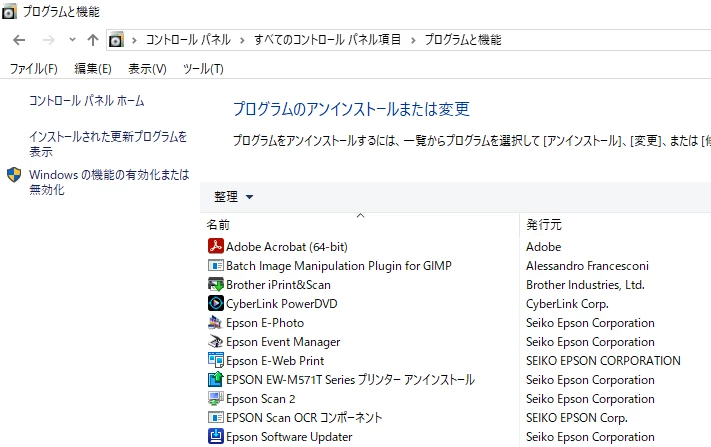The width and height of the screenshot is (711, 447).
Task: Navigate to コントロール パネル breadcrumb
Action: click(188, 40)
